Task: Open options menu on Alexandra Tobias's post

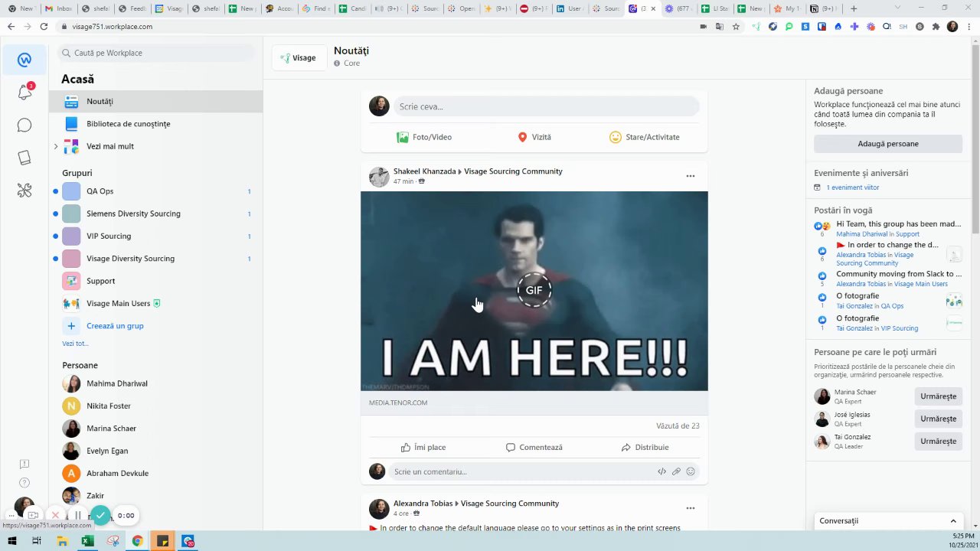Action: point(691,508)
